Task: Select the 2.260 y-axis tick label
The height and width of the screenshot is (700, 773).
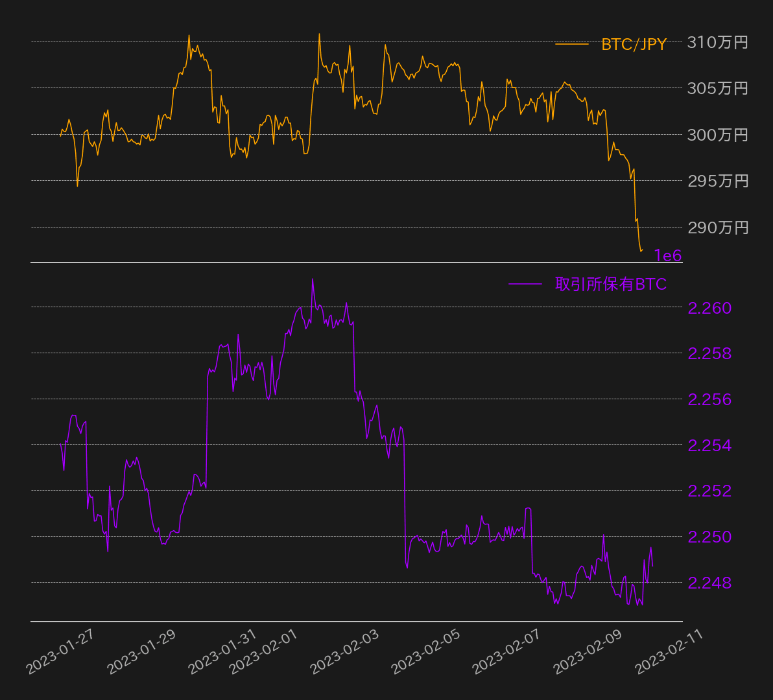Action: pos(709,307)
